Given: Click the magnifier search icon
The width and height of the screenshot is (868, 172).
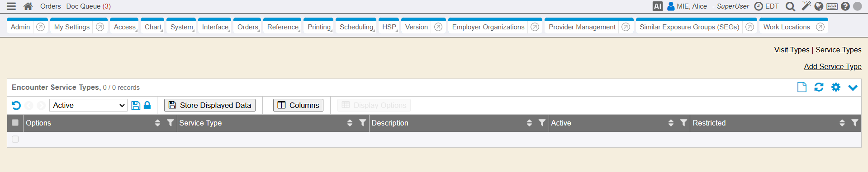Looking at the screenshot, I should (x=790, y=6).
